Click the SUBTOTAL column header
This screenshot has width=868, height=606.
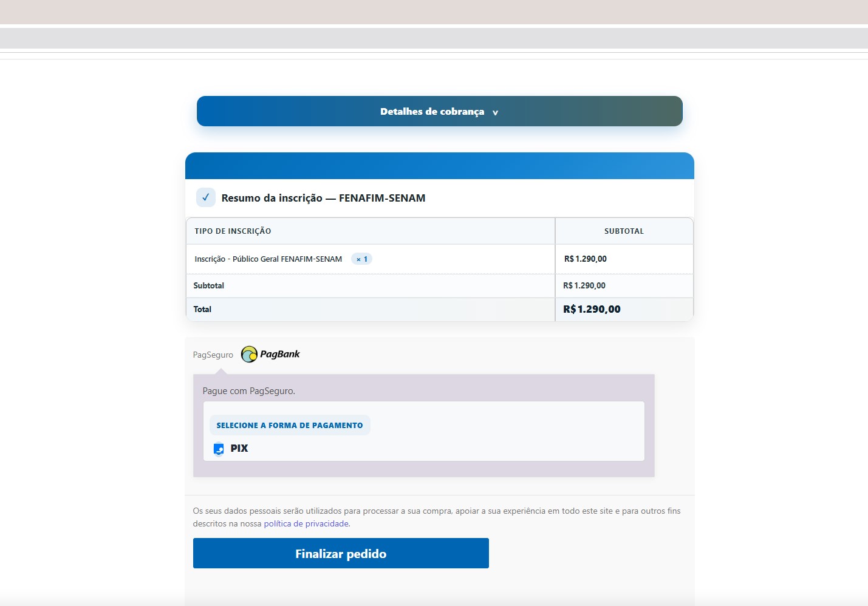click(x=623, y=231)
